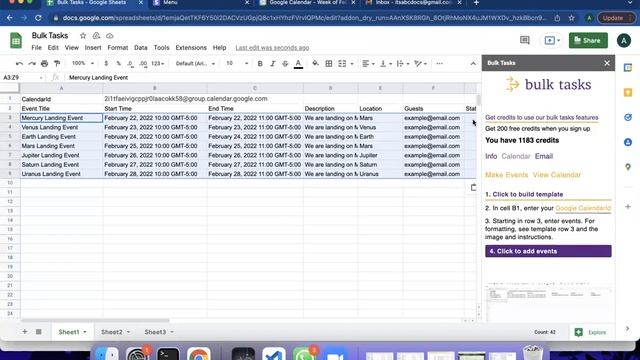This screenshot has width=640, height=360.
Task: Click get add-ons plus icon
Action: 628,207
